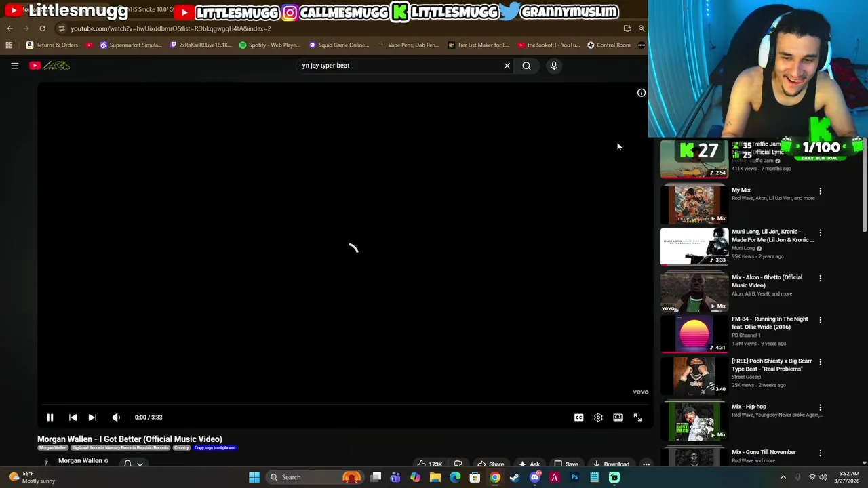Show the video info card icon
The width and height of the screenshot is (868, 488).
(641, 93)
